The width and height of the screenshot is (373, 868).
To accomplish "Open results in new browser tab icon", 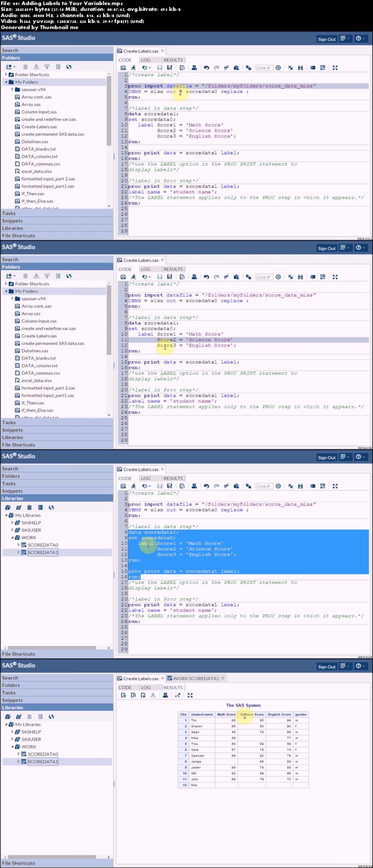I will pos(178,695).
